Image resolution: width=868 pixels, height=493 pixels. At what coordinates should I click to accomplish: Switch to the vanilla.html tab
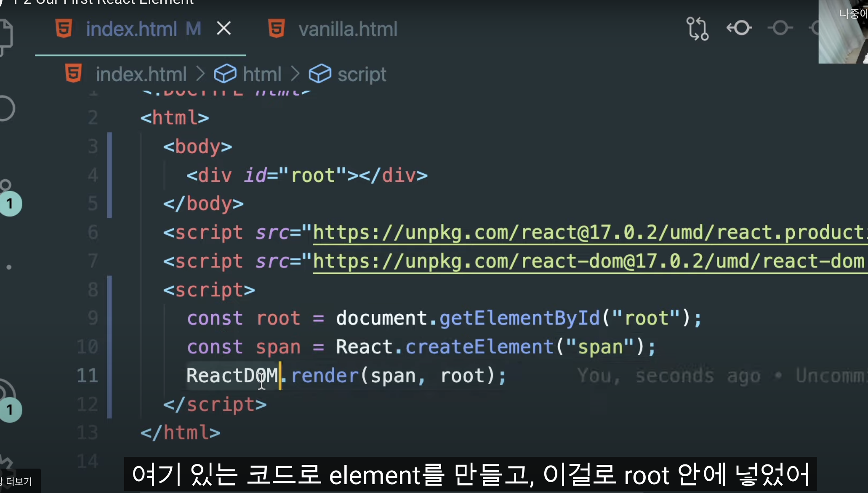coord(347,29)
